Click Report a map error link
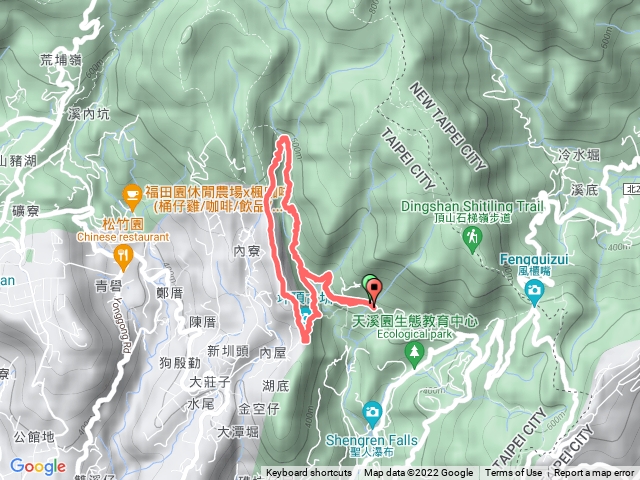 (x=594, y=473)
